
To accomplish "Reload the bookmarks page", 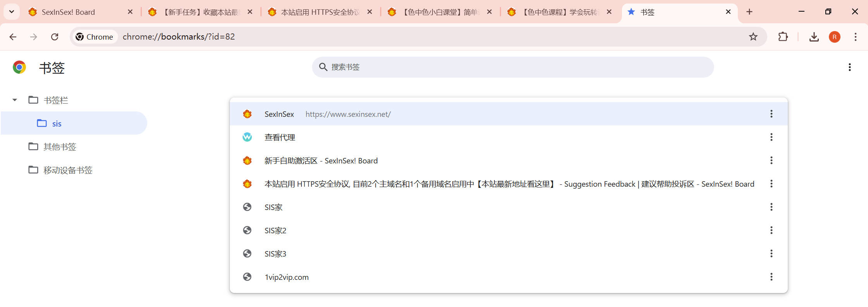I will (x=55, y=37).
